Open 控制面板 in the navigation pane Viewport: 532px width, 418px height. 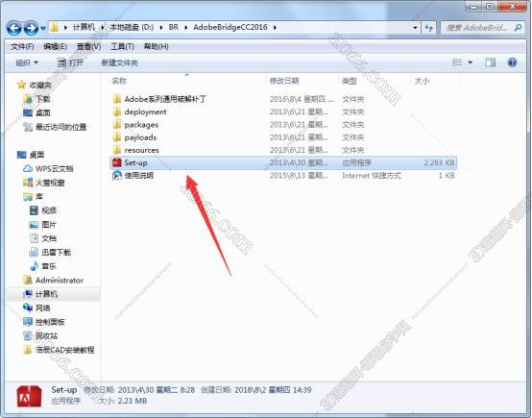pos(50,322)
